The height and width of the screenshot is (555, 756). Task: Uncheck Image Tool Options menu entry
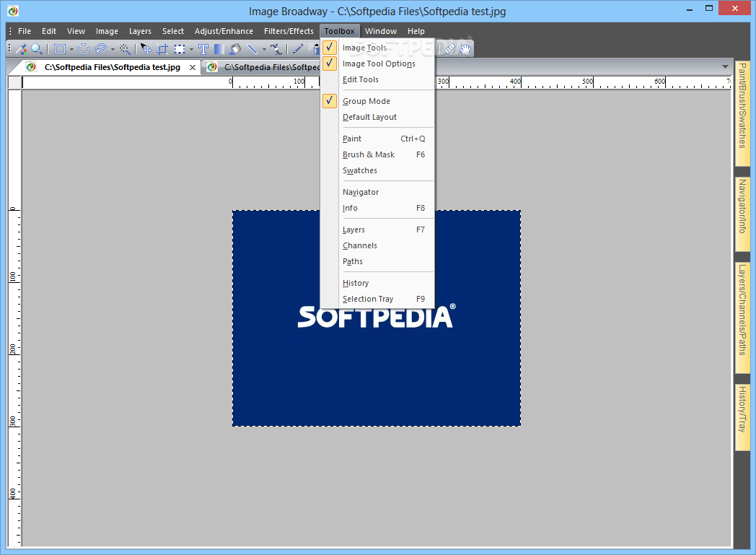click(x=377, y=64)
